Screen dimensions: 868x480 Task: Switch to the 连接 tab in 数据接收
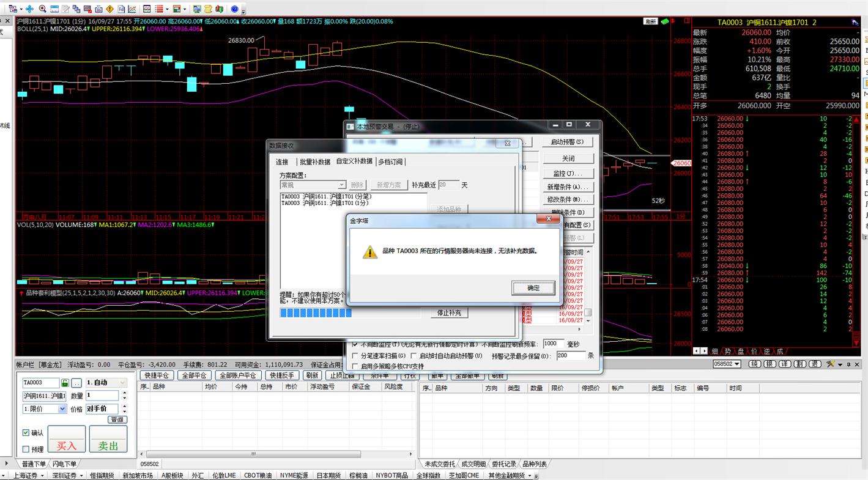pyautogui.click(x=282, y=161)
